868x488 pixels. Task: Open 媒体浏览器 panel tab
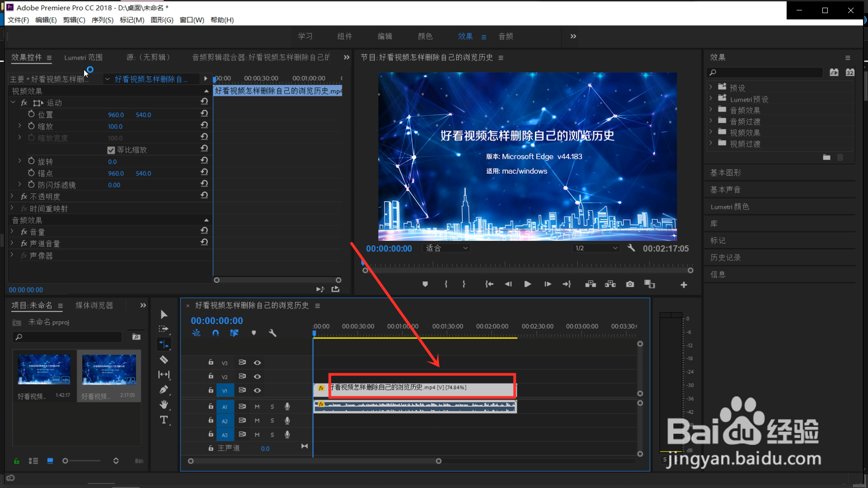pyautogui.click(x=94, y=305)
